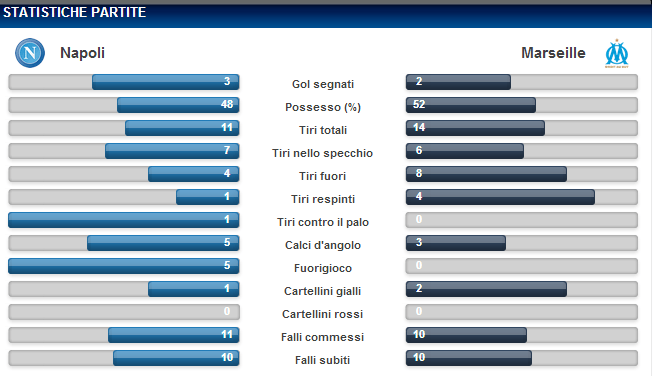Screen dimensions: 653x376
Task: Select the Napoli team name
Action: pos(82,53)
